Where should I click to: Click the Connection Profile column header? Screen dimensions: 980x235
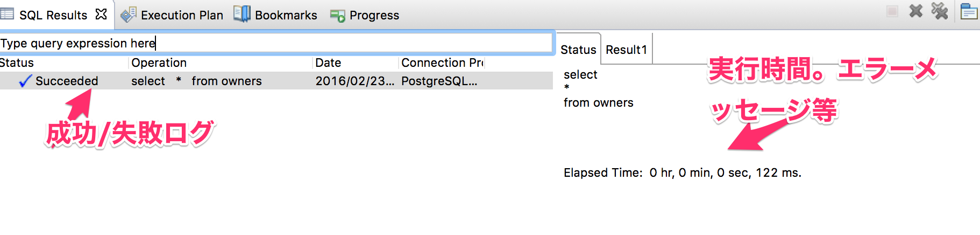pyautogui.click(x=442, y=63)
